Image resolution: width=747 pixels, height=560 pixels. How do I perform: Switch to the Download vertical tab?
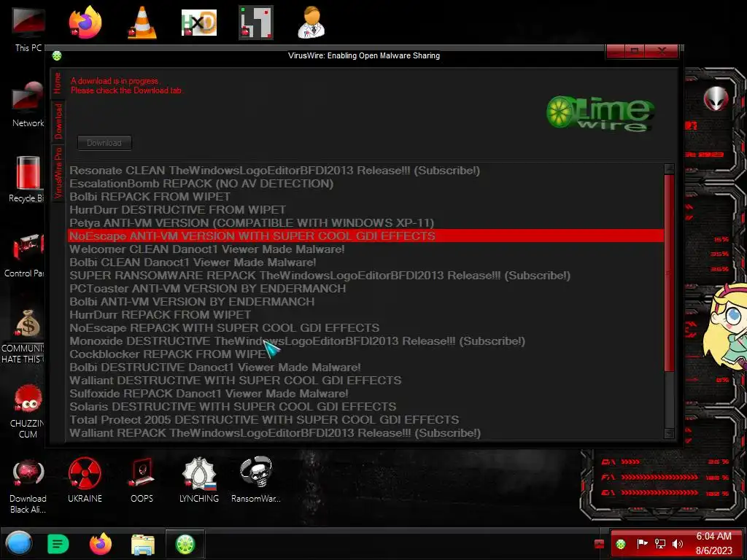(x=58, y=122)
